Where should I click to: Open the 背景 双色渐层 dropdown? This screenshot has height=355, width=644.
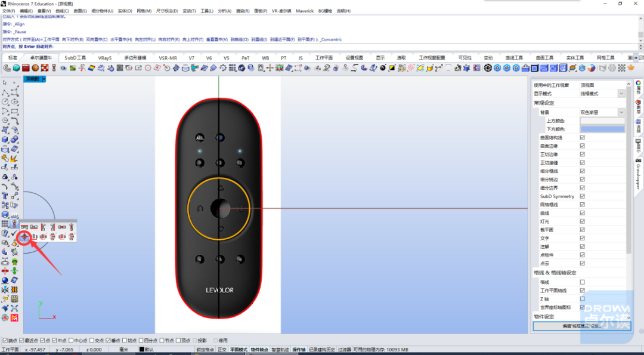[621, 112]
